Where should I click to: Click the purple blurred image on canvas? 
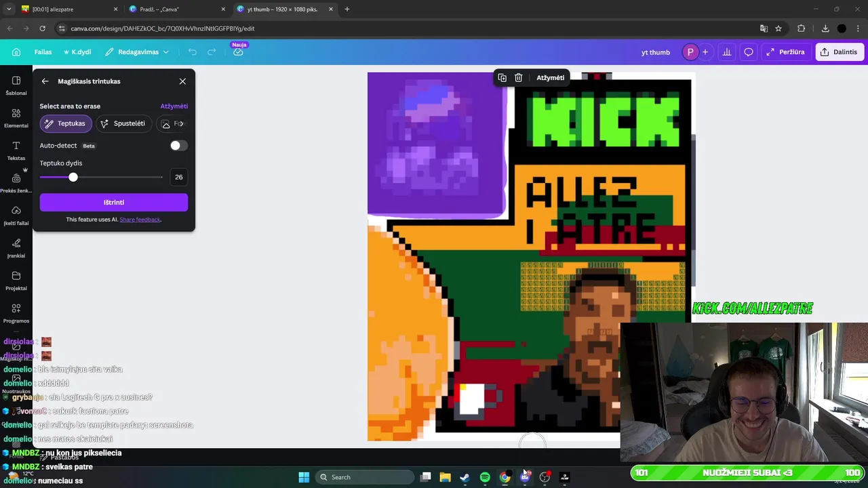[437, 144]
